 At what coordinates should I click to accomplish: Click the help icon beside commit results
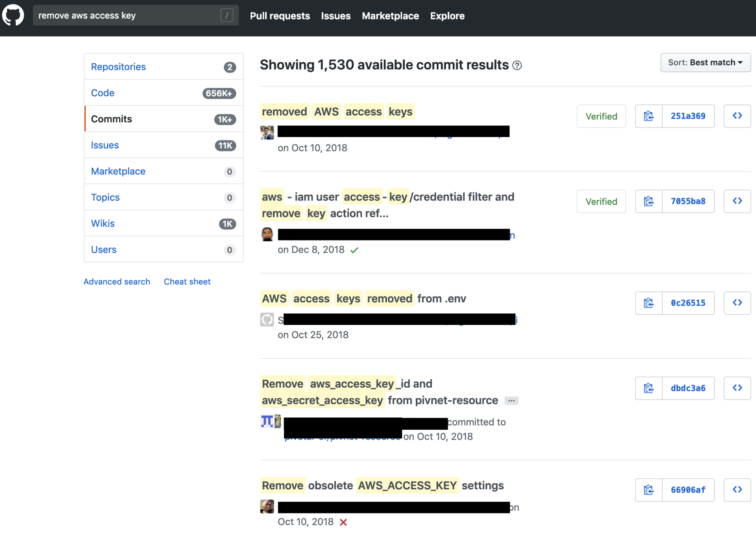[x=517, y=66]
